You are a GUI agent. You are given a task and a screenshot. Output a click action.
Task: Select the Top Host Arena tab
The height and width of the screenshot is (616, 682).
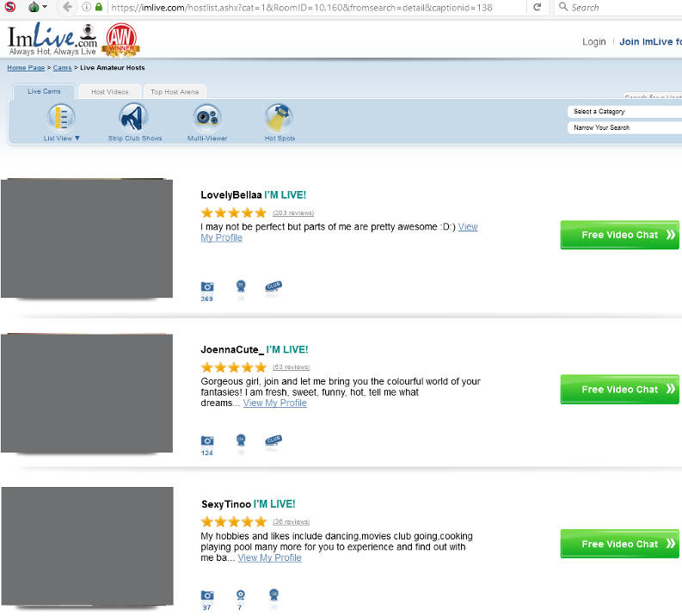[x=175, y=91]
